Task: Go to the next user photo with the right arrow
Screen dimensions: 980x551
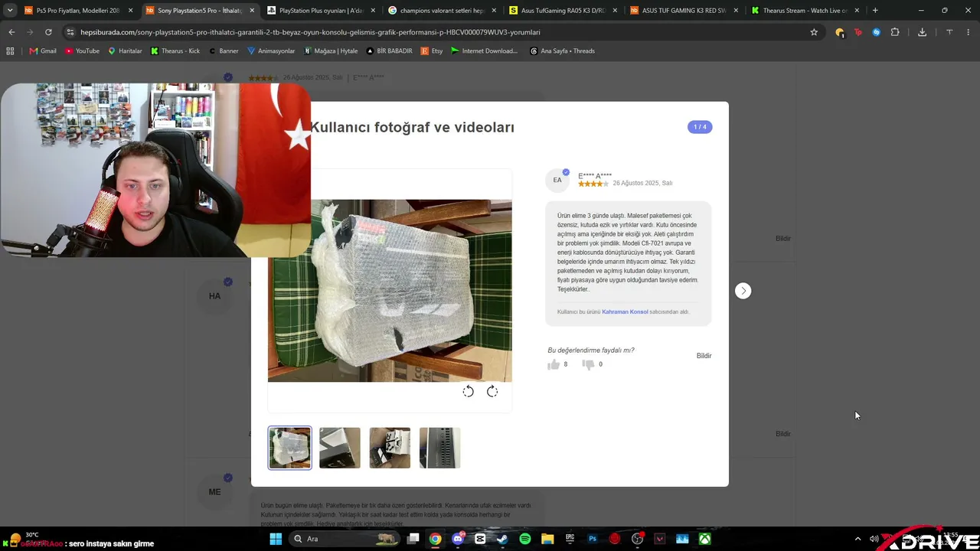Action: click(x=743, y=291)
